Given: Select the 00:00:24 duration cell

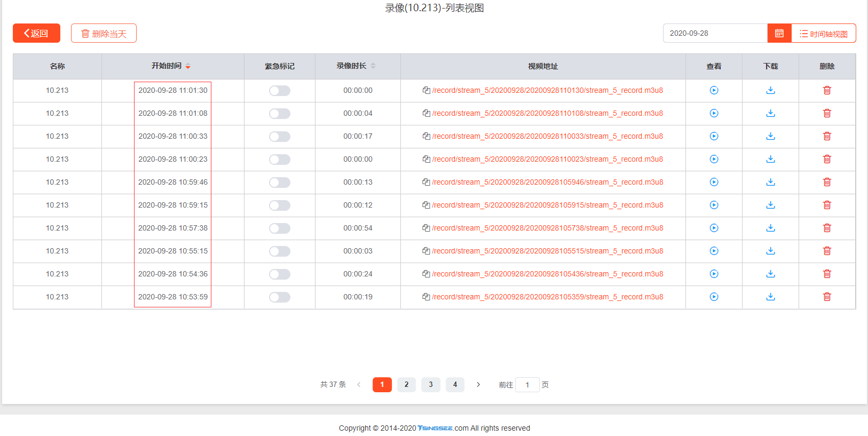Looking at the screenshot, I should pos(358,274).
